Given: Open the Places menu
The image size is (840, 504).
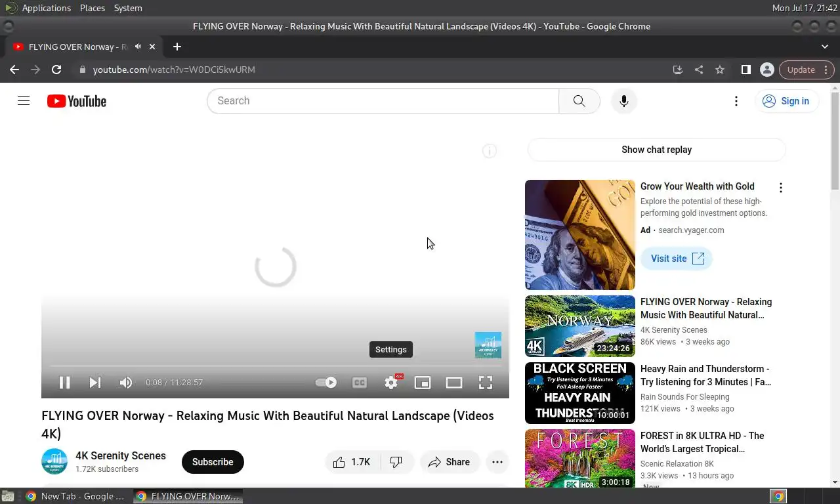Looking at the screenshot, I should [x=93, y=8].
